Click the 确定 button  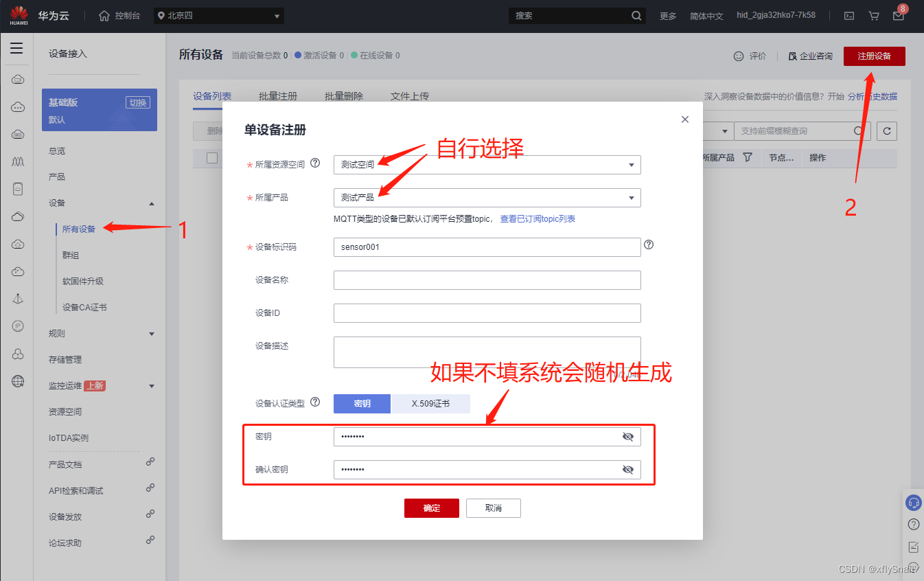click(432, 508)
